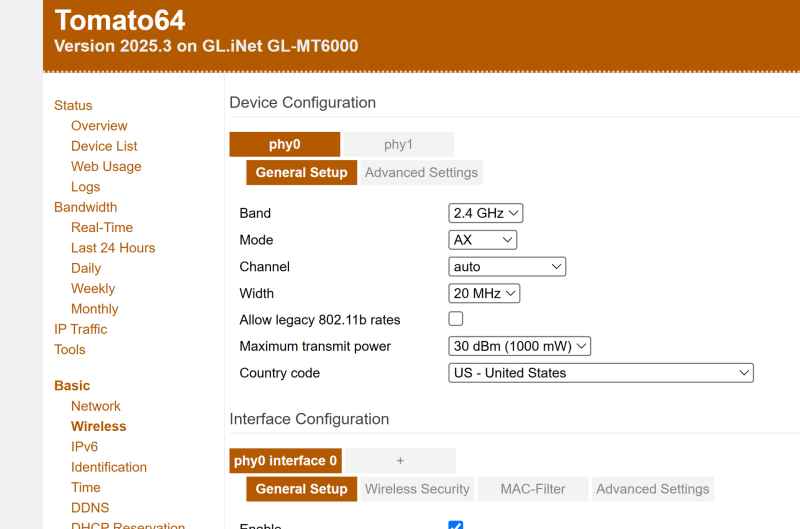Open the Logs page
Screen dimensions: 800x529
[85, 187]
